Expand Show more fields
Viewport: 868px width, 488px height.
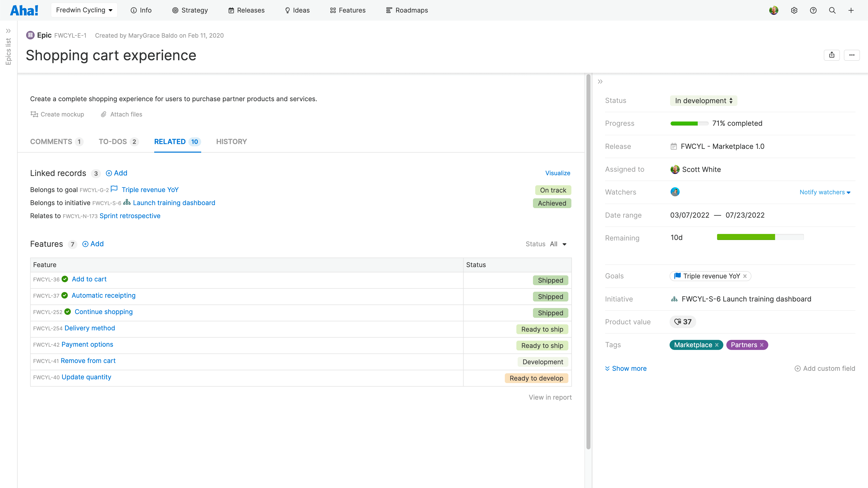pyautogui.click(x=626, y=368)
